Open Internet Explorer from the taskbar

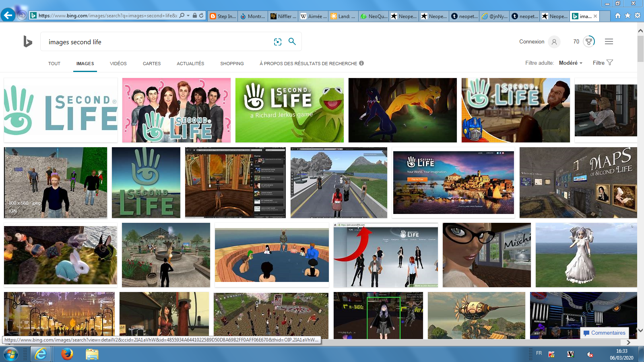(41, 354)
